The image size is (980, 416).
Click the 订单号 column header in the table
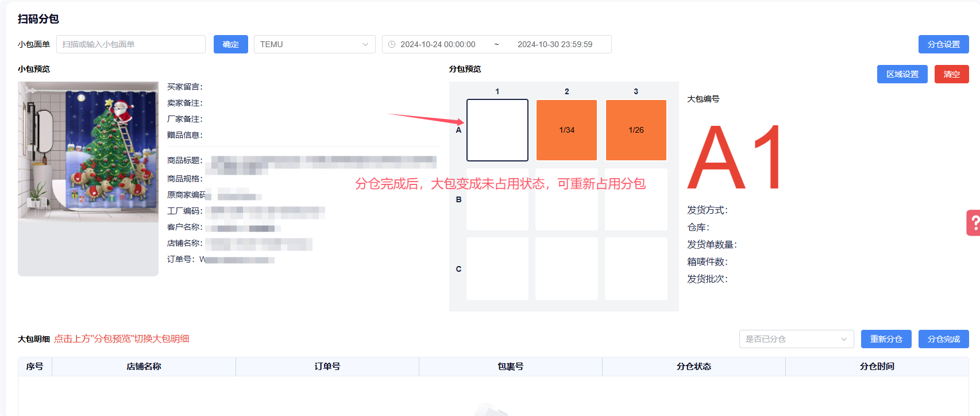pos(327,367)
